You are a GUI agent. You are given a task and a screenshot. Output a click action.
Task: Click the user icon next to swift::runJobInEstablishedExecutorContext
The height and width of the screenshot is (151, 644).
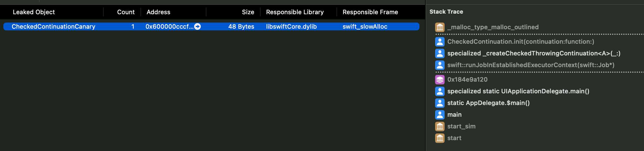(x=440, y=65)
